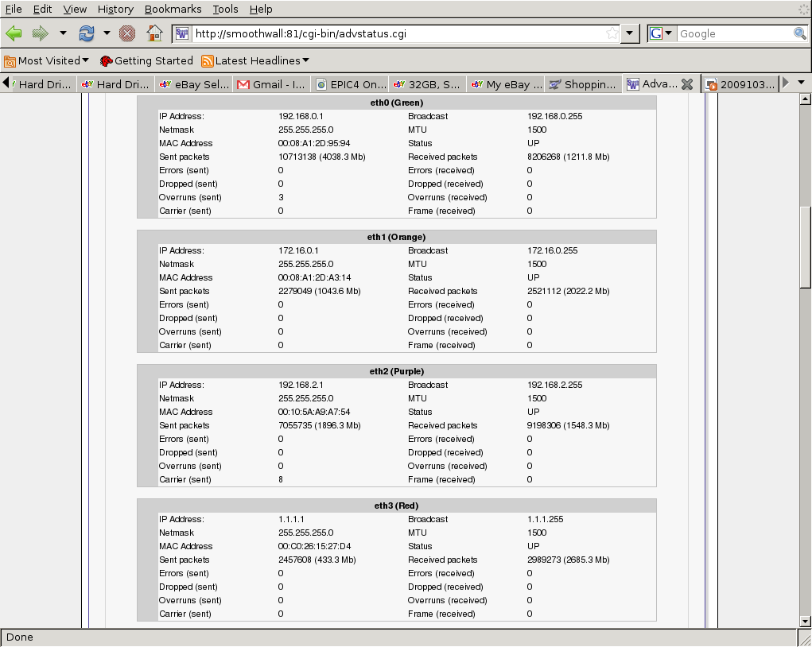
Task: Open the Tools menu
Action: [x=225, y=9]
